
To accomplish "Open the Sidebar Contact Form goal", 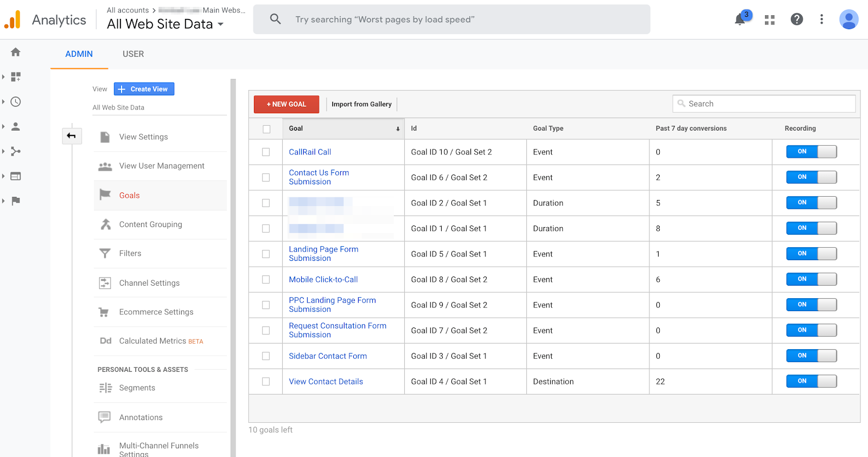I will [328, 356].
